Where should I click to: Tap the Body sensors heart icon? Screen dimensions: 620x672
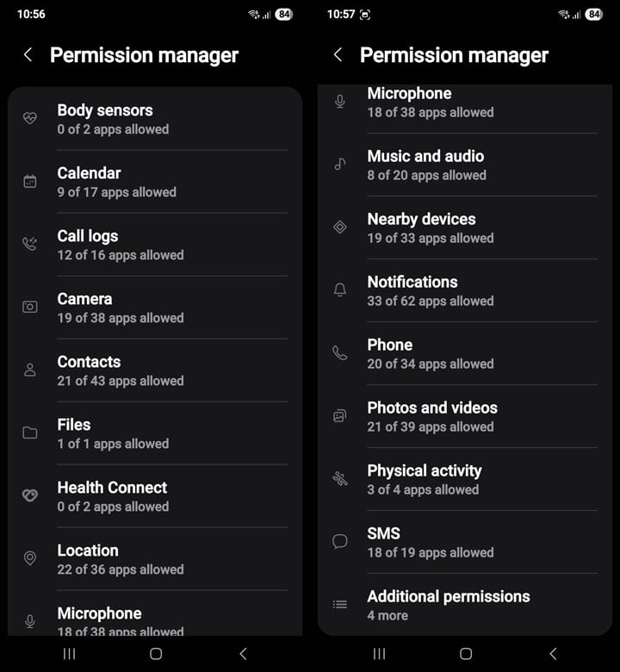[x=30, y=119]
